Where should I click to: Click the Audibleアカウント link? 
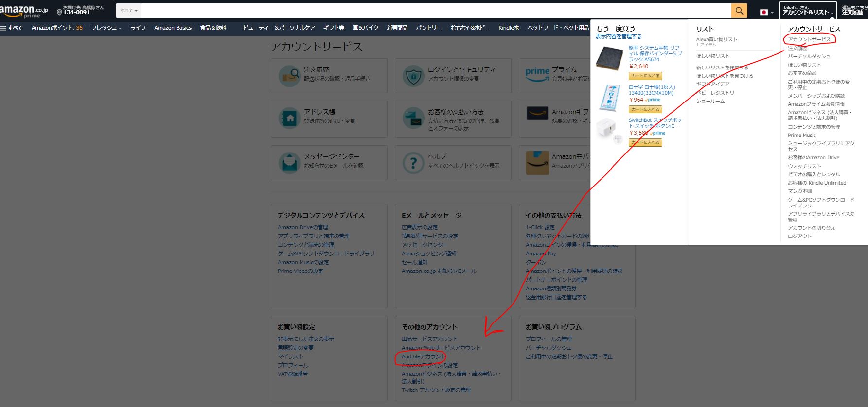tap(423, 356)
